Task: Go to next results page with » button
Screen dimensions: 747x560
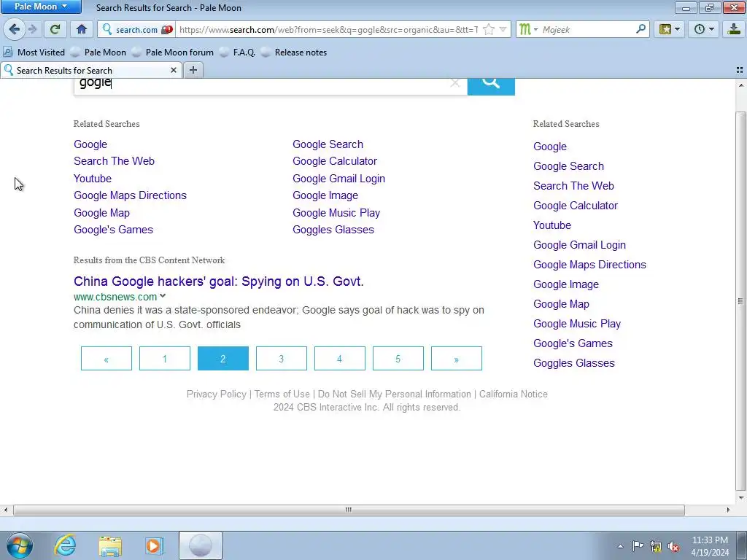Action: pos(457,359)
